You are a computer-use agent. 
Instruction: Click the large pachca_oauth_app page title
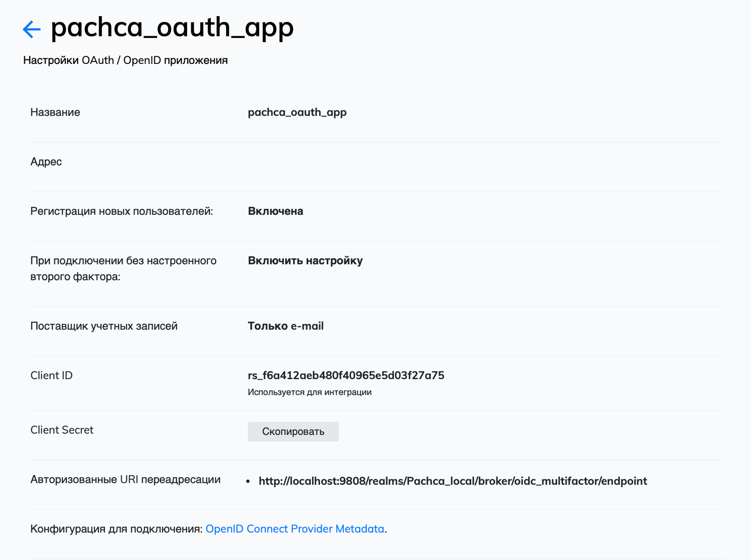[x=172, y=28]
